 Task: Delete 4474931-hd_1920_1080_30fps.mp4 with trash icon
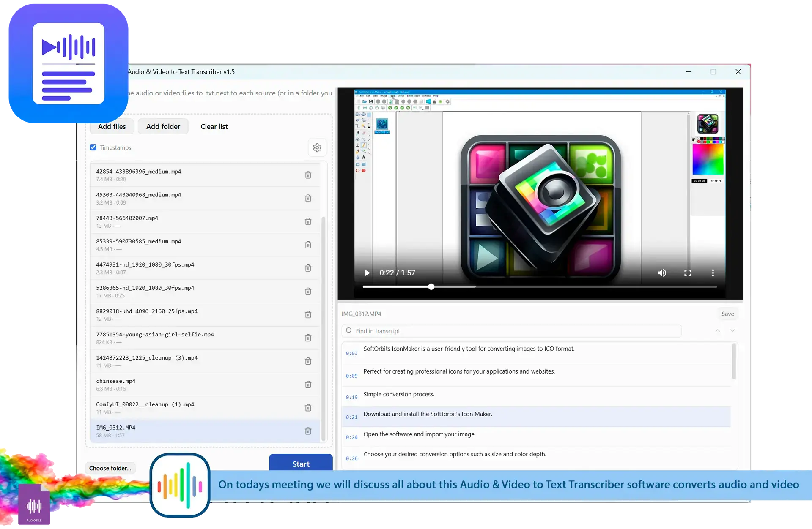[x=308, y=268]
